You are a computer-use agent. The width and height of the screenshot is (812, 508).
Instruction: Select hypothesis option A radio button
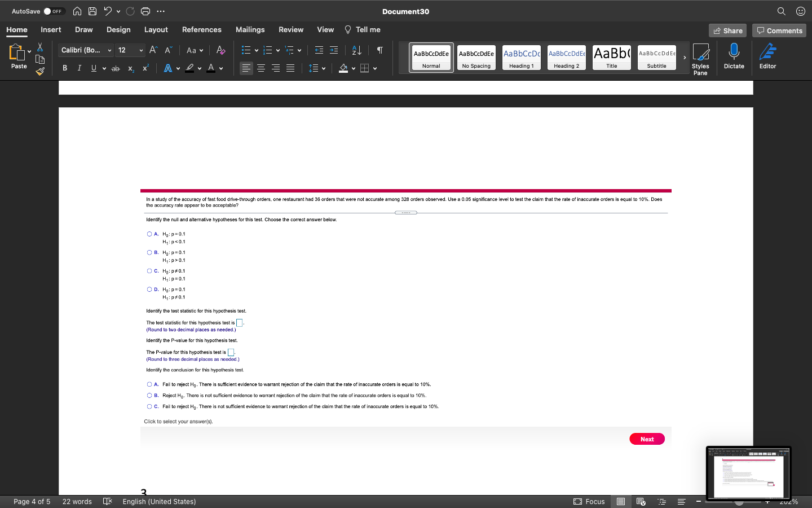149,234
